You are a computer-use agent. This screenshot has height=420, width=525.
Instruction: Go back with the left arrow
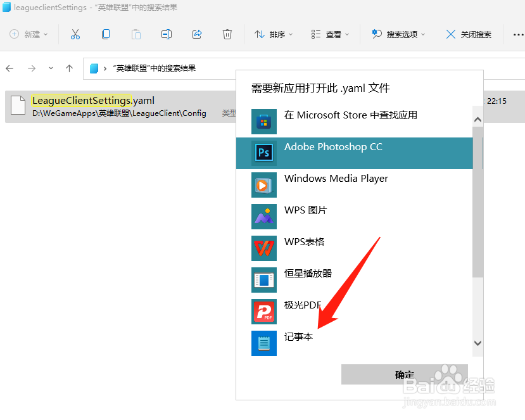(9, 68)
